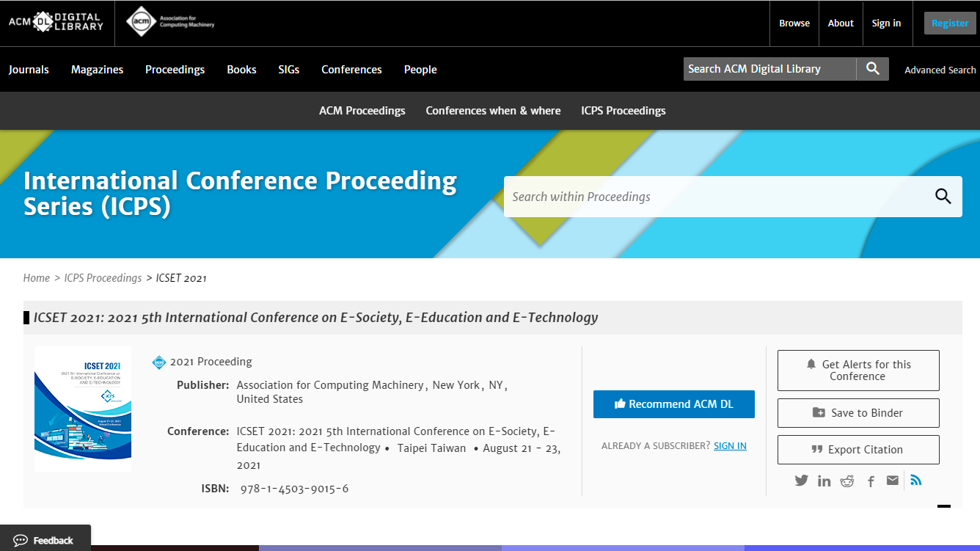Image resolution: width=980 pixels, height=551 pixels.
Task: Go to the Home breadcrumb
Action: tap(37, 278)
